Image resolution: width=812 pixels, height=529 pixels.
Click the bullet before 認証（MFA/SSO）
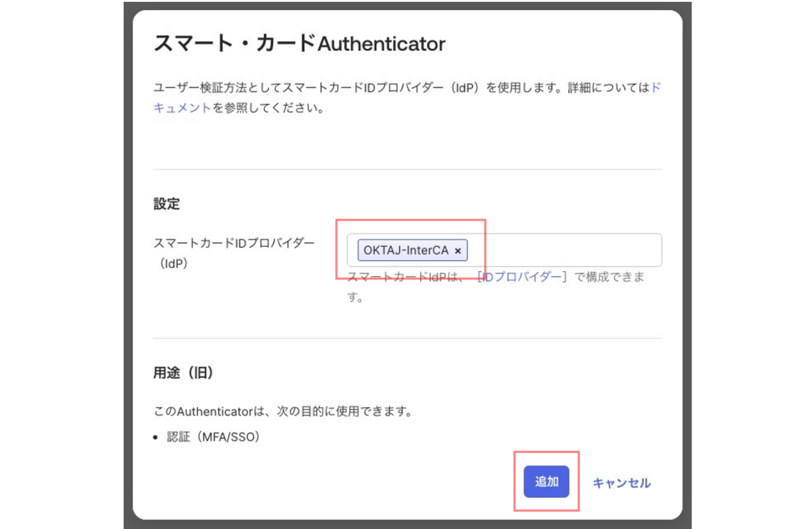157,438
